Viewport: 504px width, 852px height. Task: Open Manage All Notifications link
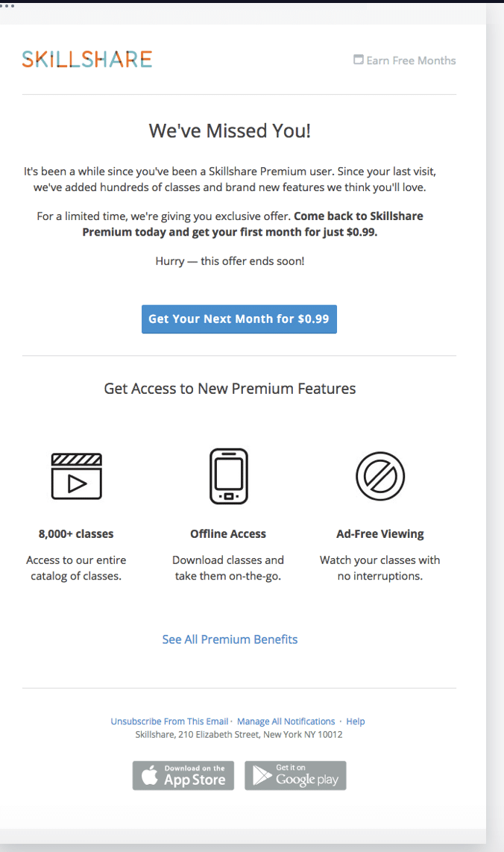point(286,721)
